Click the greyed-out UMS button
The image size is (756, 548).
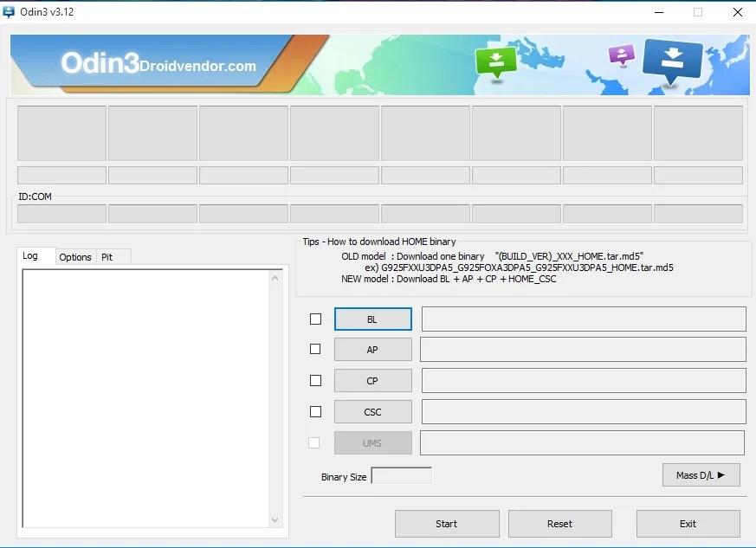(x=372, y=443)
